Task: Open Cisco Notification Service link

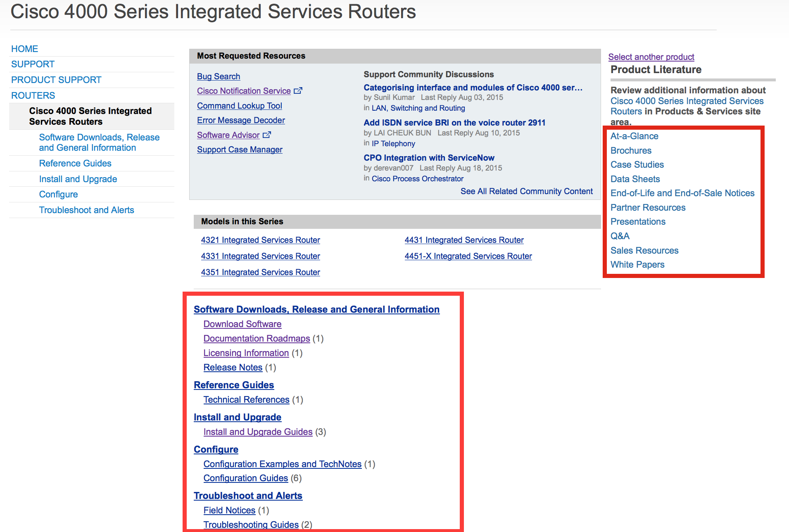Action: (244, 91)
